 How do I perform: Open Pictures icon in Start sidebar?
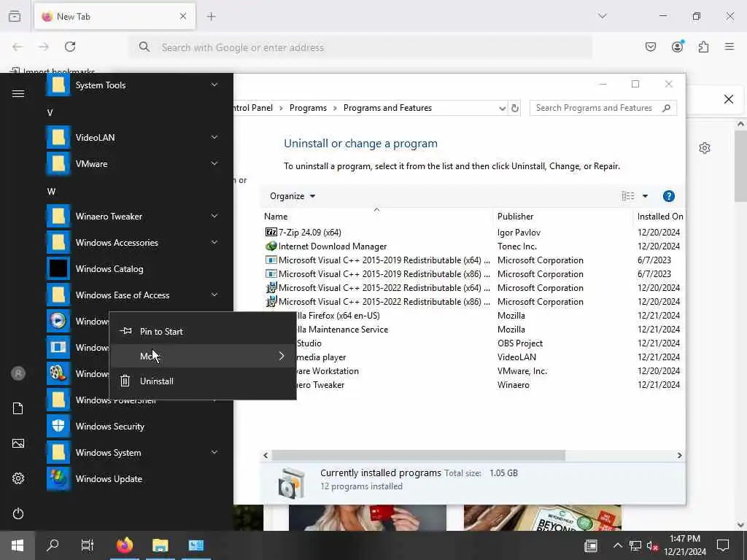tap(18, 443)
